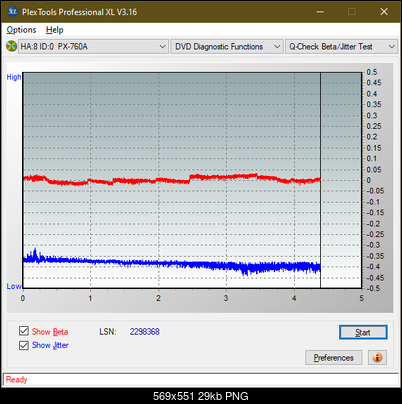Click the -0.5 bottom y-axis value
The height and width of the screenshot is (404, 402).
click(373, 288)
